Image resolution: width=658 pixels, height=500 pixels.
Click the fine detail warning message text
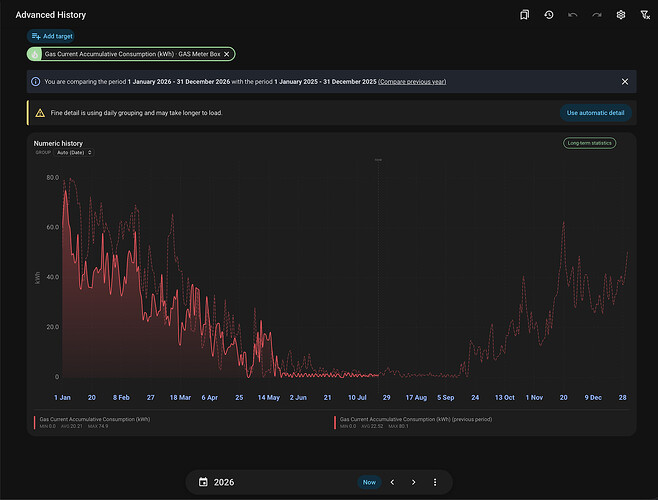pos(136,113)
